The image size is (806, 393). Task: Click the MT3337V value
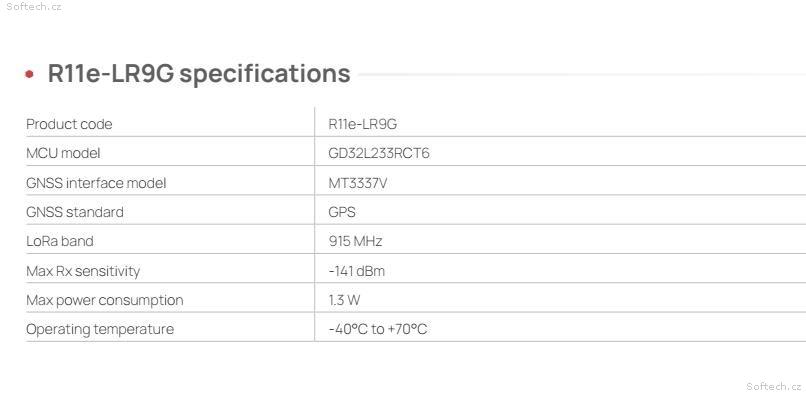[x=358, y=183]
